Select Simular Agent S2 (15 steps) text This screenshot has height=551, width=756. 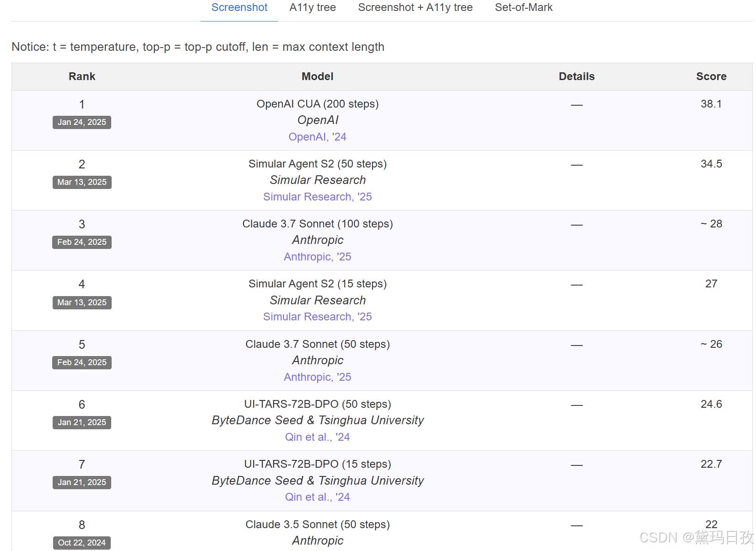(318, 284)
